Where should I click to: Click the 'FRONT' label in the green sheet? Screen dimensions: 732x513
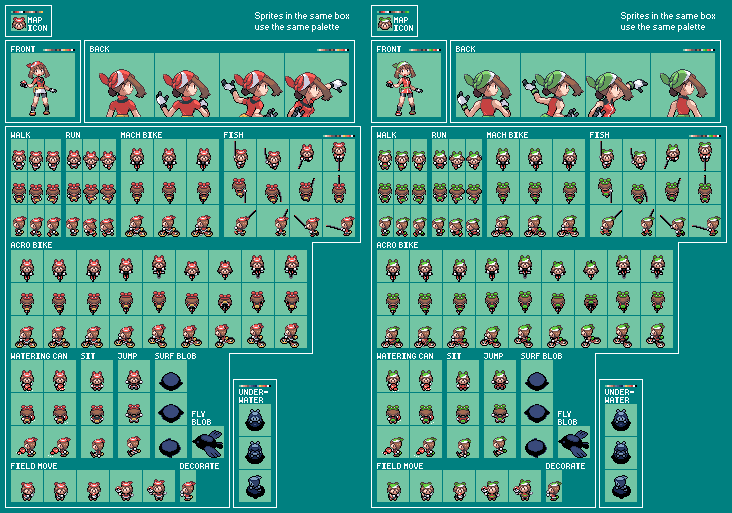(x=389, y=49)
